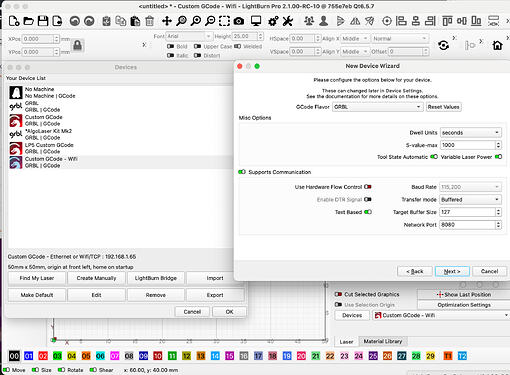Click the LightBurn Bridge button
This screenshot has width=510, height=375.
tap(156, 278)
